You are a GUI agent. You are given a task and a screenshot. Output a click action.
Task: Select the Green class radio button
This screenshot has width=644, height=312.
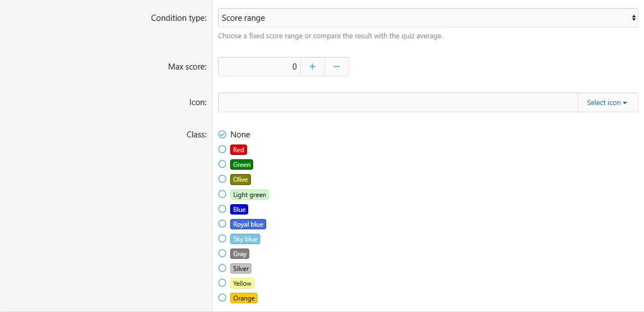pyautogui.click(x=222, y=164)
